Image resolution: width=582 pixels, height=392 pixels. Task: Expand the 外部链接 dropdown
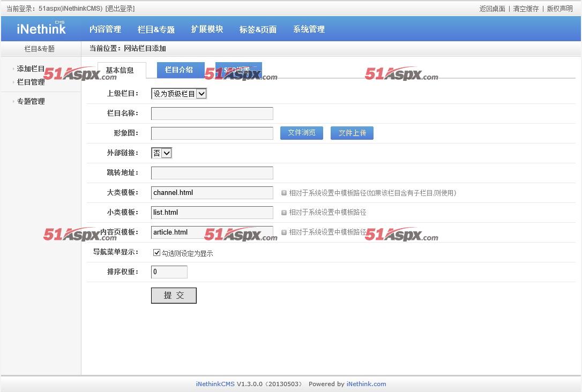coord(161,153)
